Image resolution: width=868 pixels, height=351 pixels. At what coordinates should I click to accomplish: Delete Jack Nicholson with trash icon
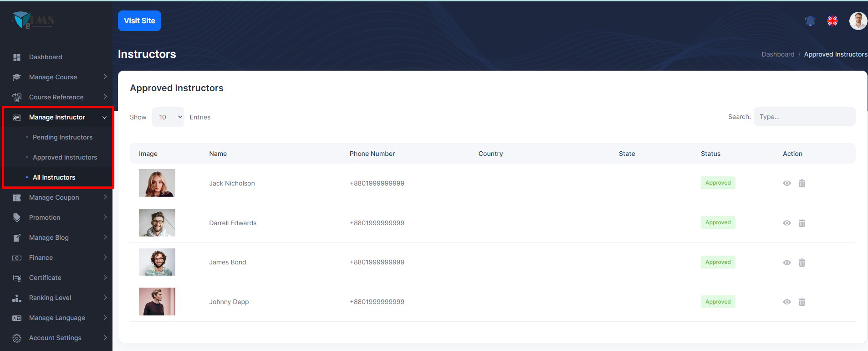click(x=802, y=183)
